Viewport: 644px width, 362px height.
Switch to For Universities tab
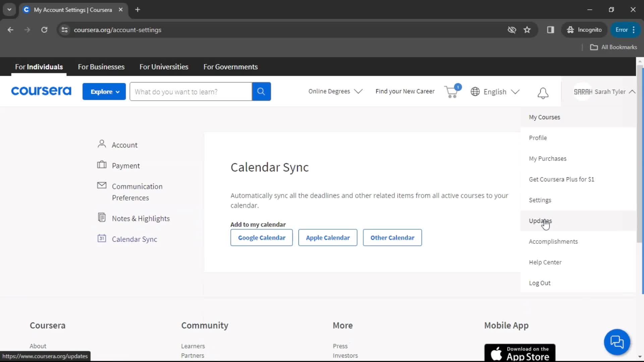[164, 67]
